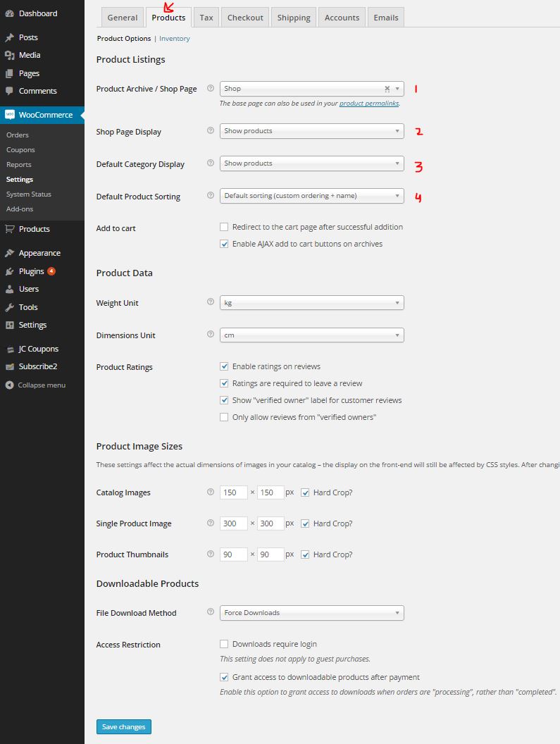
Task: Open the Checkout settings tab
Action: tap(245, 18)
